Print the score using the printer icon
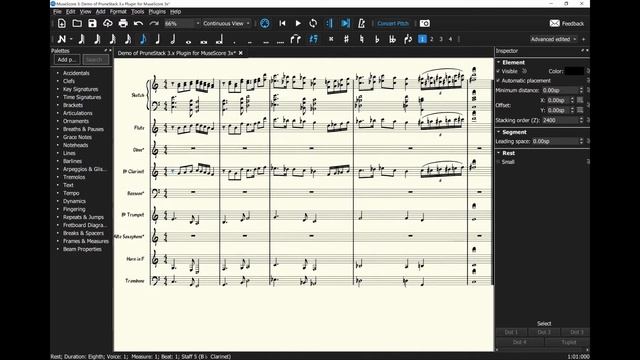Viewport: 640px width, 360px height. [123, 23]
